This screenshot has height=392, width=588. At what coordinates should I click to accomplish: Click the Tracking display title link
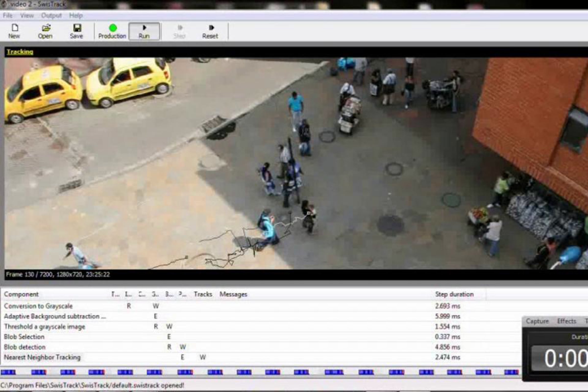tap(20, 52)
